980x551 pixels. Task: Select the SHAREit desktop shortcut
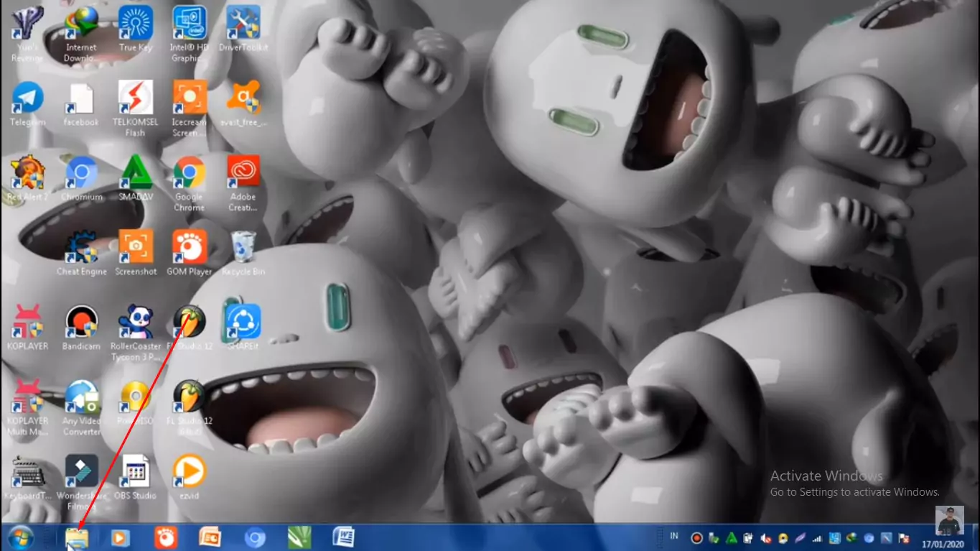[x=243, y=329]
